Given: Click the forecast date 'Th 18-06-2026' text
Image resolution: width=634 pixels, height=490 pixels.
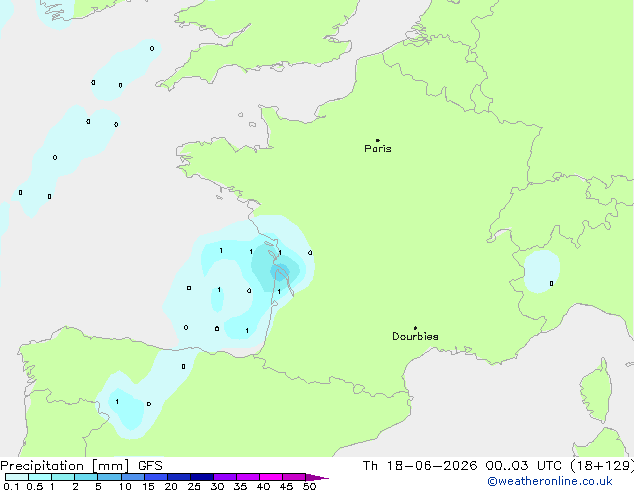Looking at the screenshot, I should click(x=420, y=466).
